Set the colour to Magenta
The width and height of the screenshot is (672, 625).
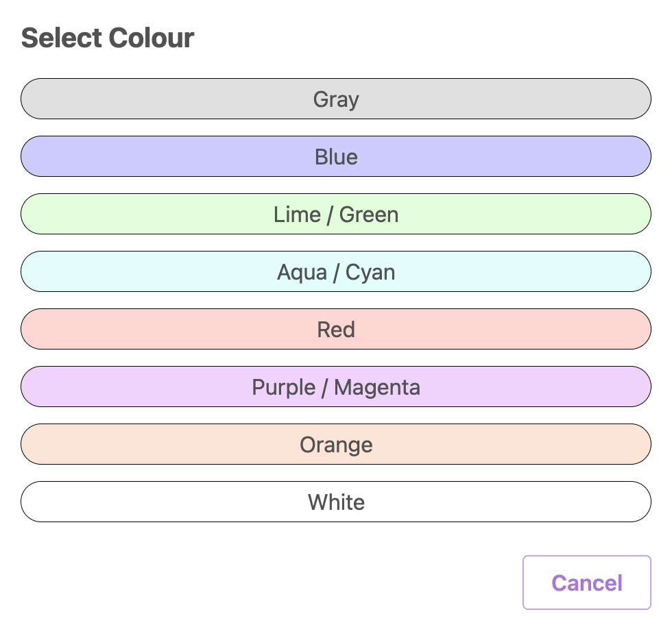(x=336, y=387)
